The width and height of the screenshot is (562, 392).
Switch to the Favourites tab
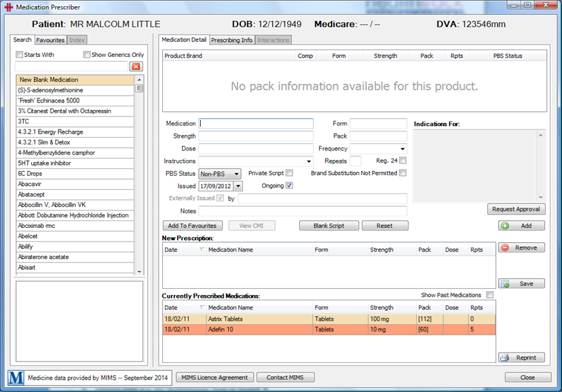50,40
